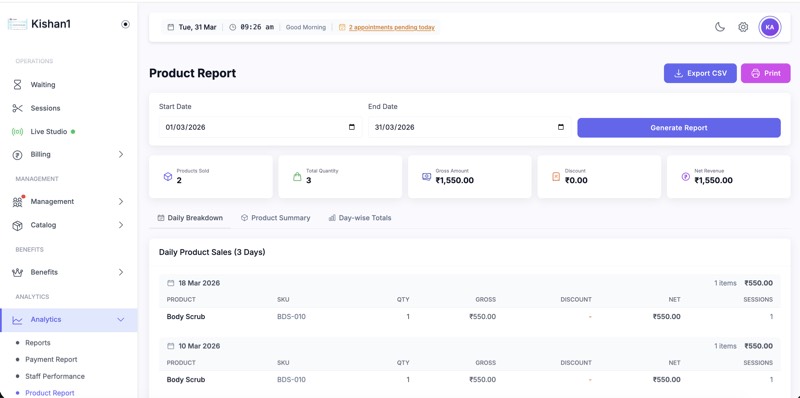Click the Product Report page title

[x=192, y=73]
